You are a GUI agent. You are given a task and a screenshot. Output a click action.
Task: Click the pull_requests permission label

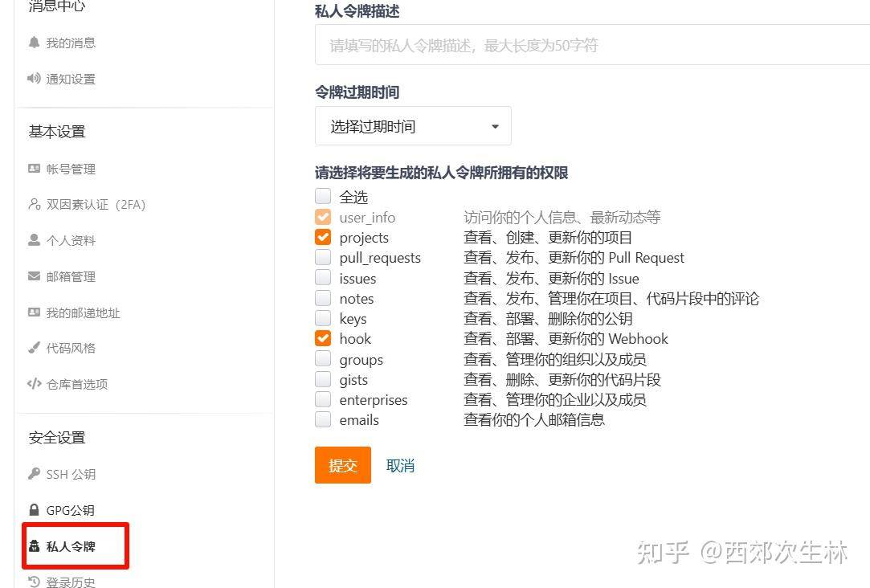380,258
